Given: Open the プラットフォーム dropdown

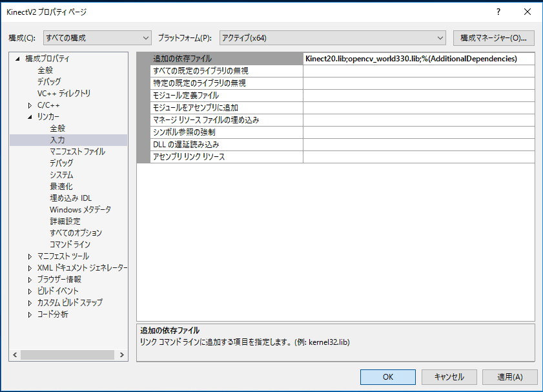Looking at the screenshot, I should (x=333, y=38).
